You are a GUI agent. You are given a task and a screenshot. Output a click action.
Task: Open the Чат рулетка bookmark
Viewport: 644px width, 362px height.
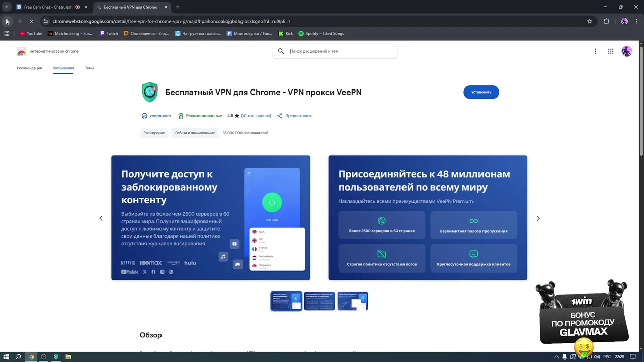click(x=198, y=34)
